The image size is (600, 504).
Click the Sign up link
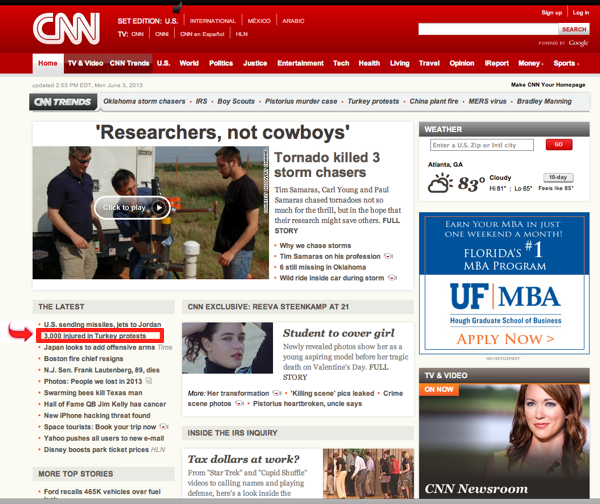click(x=551, y=13)
